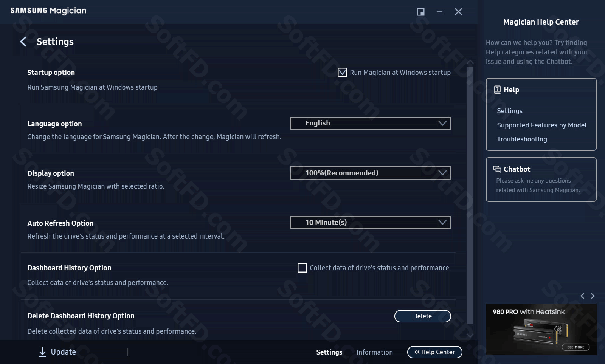Screen dimensions: 605x364
Task: Click the scrollbar up arrow
Action: pos(470,62)
